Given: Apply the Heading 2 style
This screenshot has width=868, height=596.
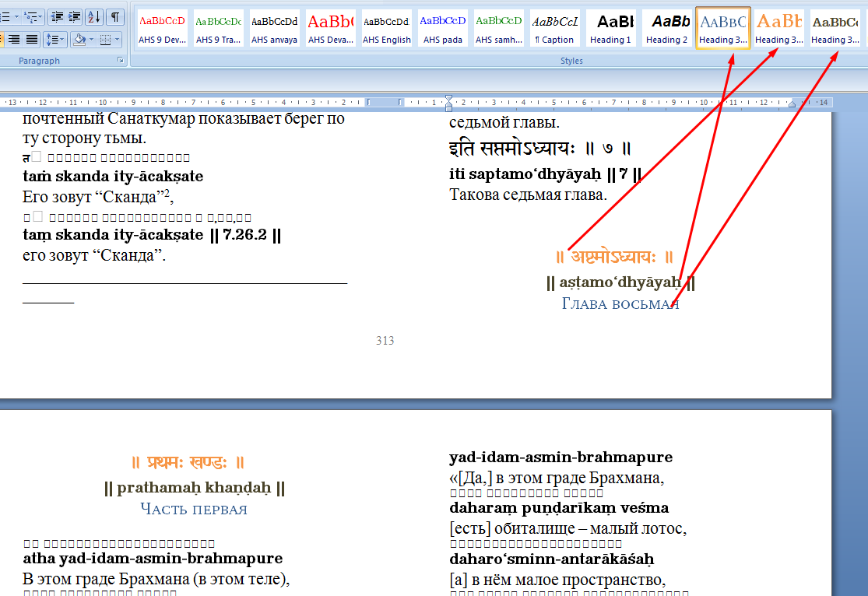Looking at the screenshot, I should coord(667,28).
